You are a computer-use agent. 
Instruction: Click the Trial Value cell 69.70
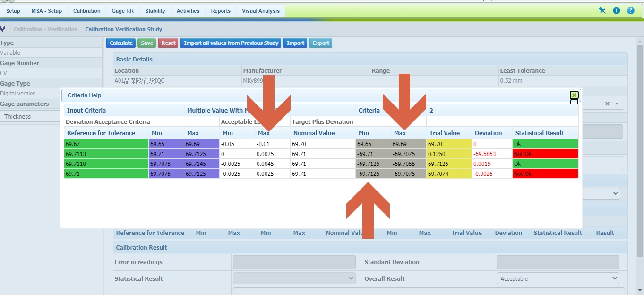(449, 144)
